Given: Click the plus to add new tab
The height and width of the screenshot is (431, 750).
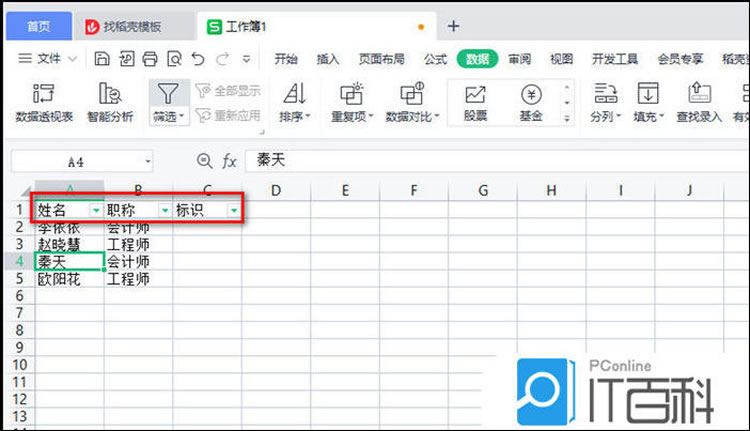Looking at the screenshot, I should pos(453,26).
